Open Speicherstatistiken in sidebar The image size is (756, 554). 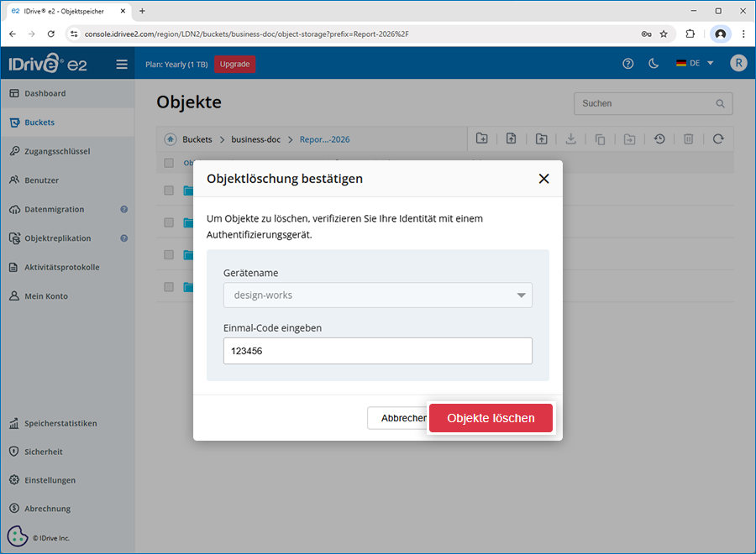tap(60, 423)
